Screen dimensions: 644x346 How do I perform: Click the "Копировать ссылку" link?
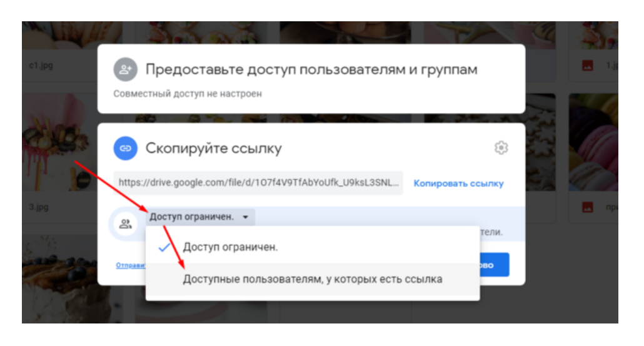pyautogui.click(x=458, y=183)
